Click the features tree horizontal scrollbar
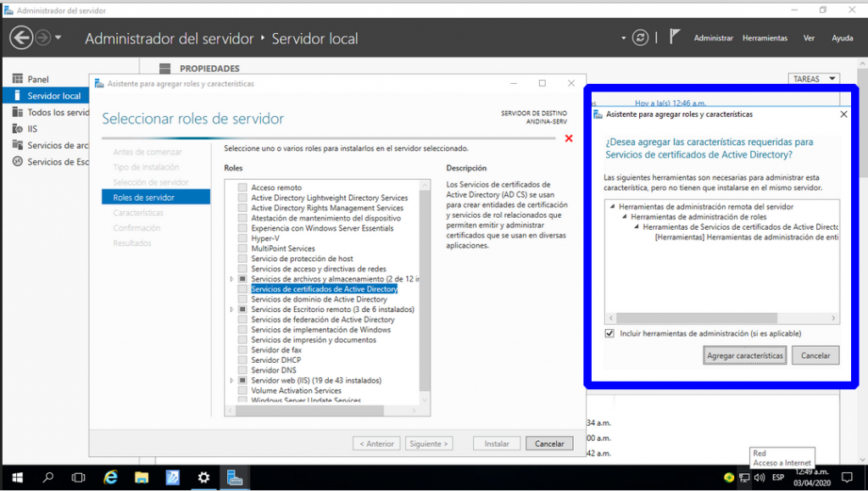The height and width of the screenshot is (491, 868). [x=697, y=318]
